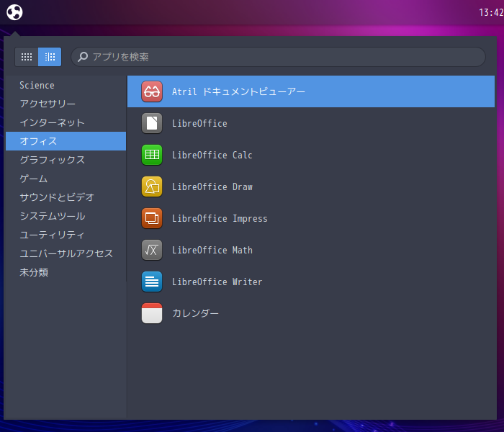Select the Science category
504x432 pixels.
66,85
